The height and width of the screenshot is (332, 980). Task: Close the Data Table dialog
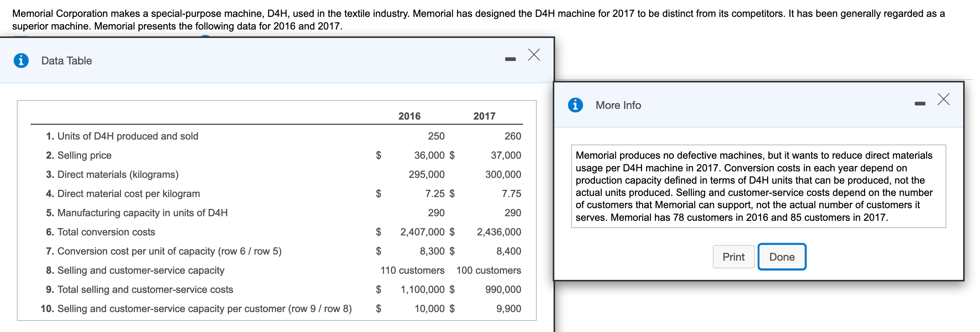[x=534, y=54]
